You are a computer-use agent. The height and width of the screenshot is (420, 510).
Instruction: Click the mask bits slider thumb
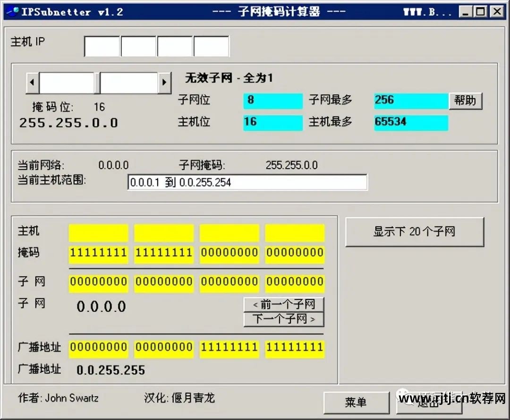coord(97,83)
